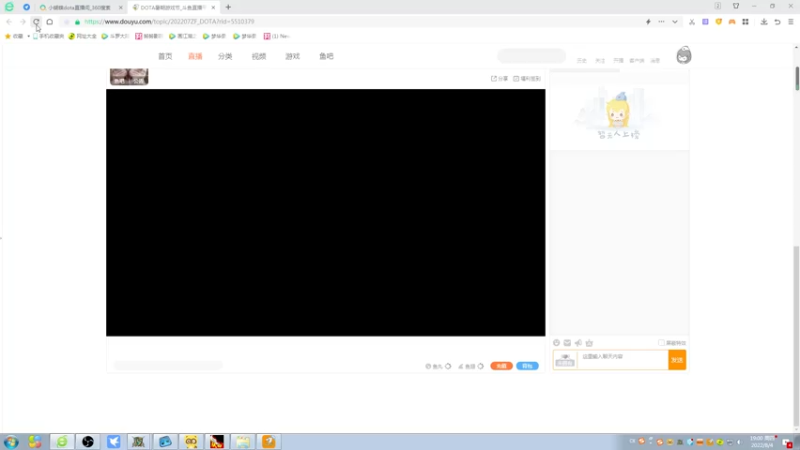Click the streamer thumbnail above the player
Image resolution: width=800 pixels, height=450 pixels.
point(129,77)
